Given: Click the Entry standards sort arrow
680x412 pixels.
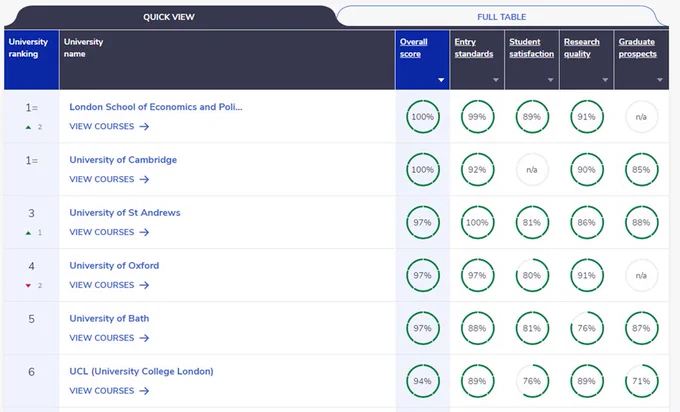Looking at the screenshot, I should coord(496,80).
